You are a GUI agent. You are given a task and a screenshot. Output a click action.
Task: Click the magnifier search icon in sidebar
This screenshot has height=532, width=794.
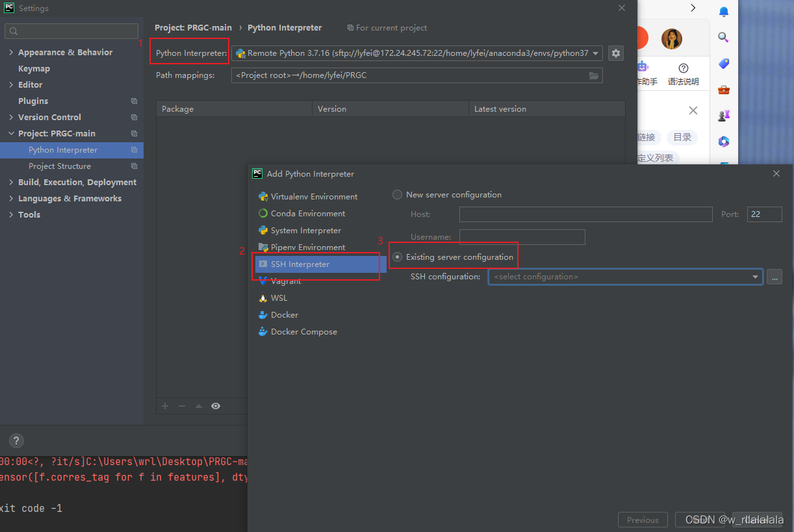[x=724, y=38]
